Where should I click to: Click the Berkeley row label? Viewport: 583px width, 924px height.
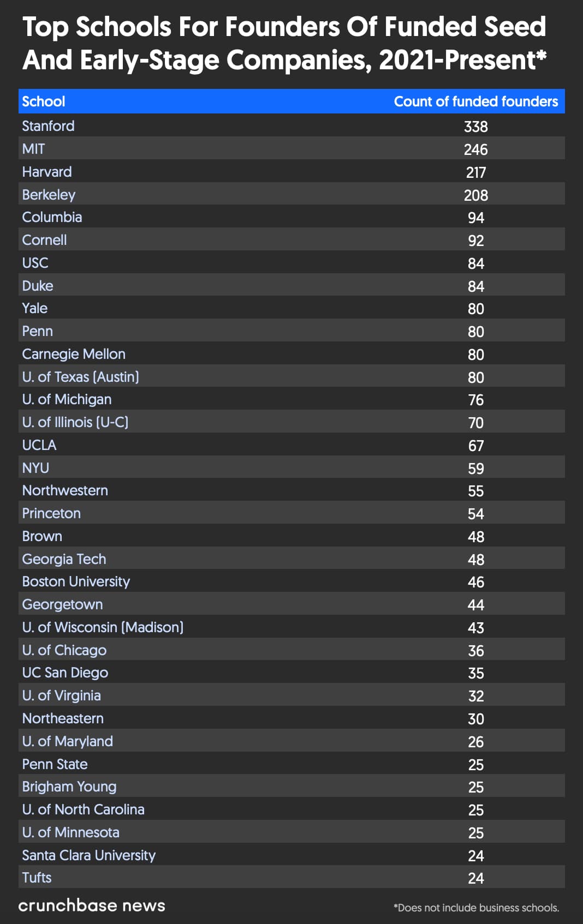tap(49, 195)
